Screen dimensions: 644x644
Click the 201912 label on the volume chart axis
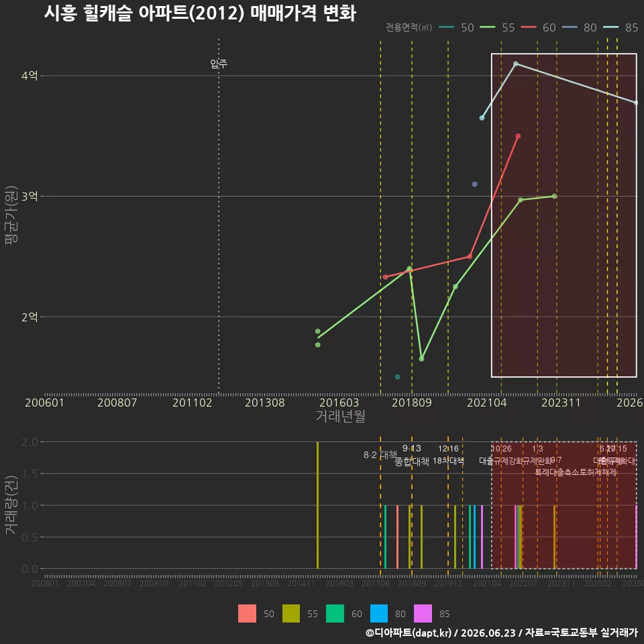(448, 583)
